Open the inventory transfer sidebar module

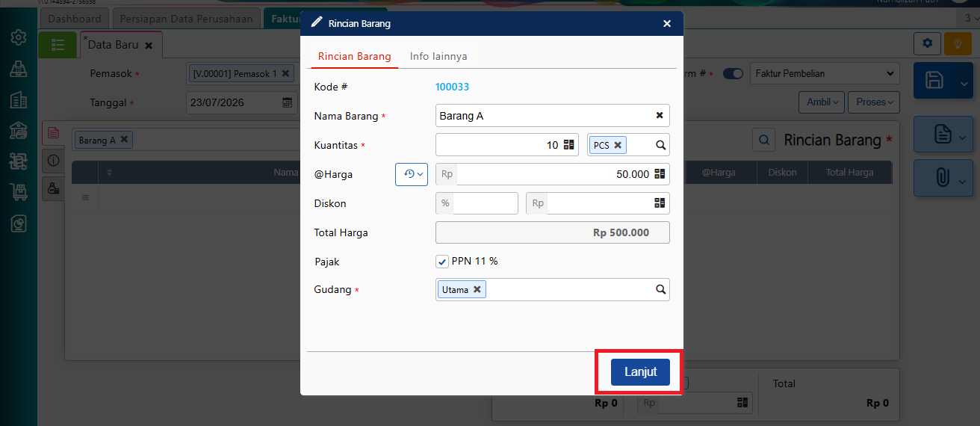click(19, 161)
